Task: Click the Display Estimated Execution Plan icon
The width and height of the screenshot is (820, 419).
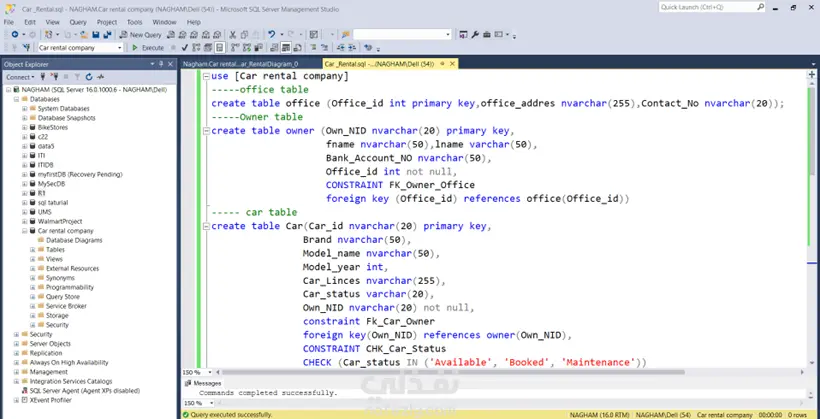Action: point(196,48)
